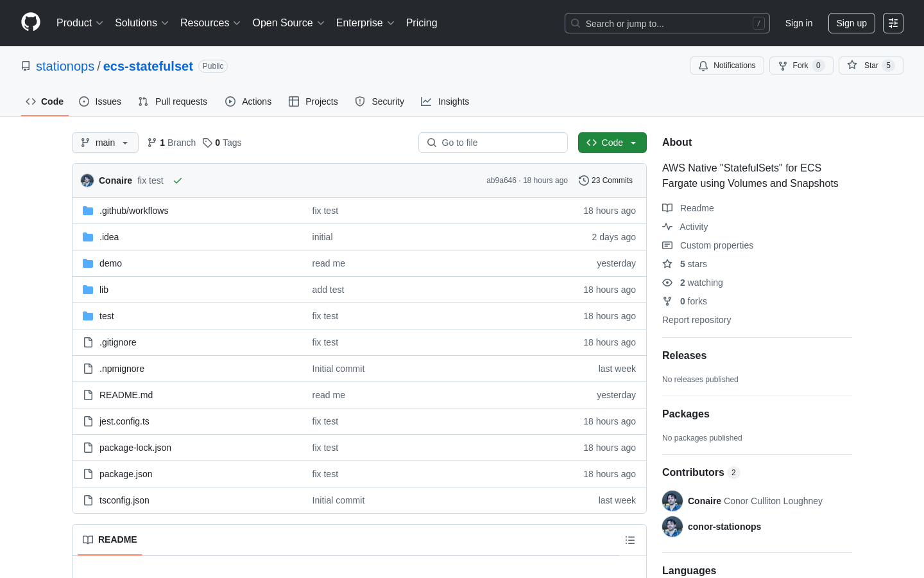Viewport: 924px width, 578px height.
Task: Click the Sign in link
Action: point(799,23)
